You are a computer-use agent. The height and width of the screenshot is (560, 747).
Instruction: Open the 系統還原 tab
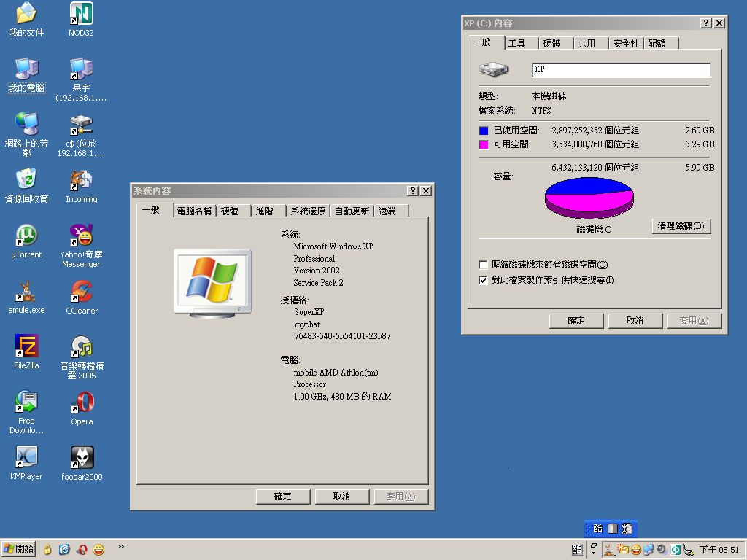pyautogui.click(x=309, y=211)
